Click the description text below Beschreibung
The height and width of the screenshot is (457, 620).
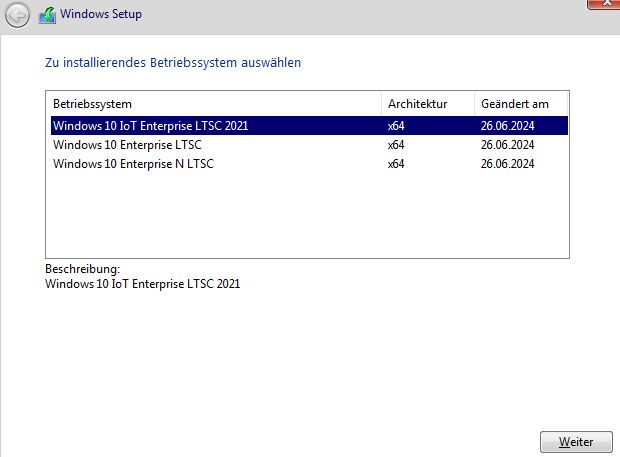[142, 284]
